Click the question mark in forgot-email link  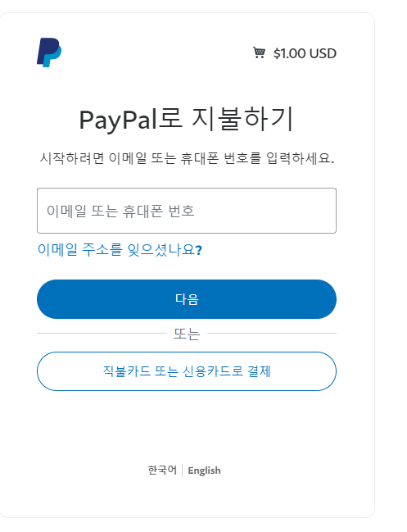coord(199,250)
